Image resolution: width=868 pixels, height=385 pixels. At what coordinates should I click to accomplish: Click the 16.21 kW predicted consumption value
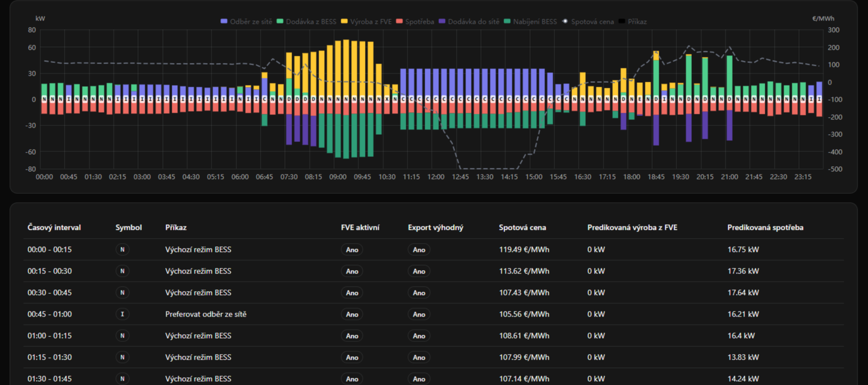[743, 314]
